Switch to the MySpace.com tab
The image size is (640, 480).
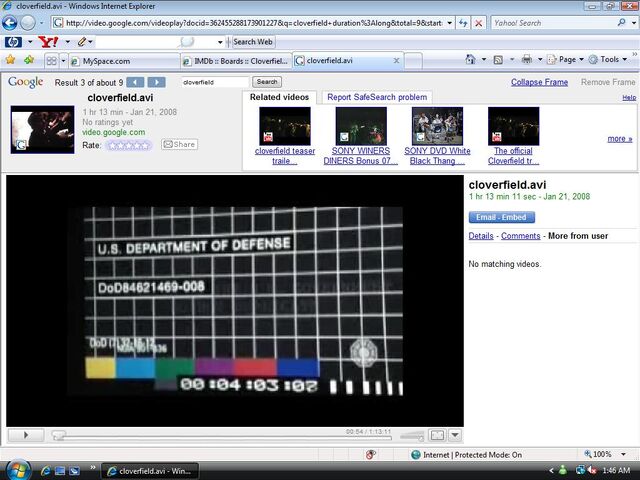124,61
